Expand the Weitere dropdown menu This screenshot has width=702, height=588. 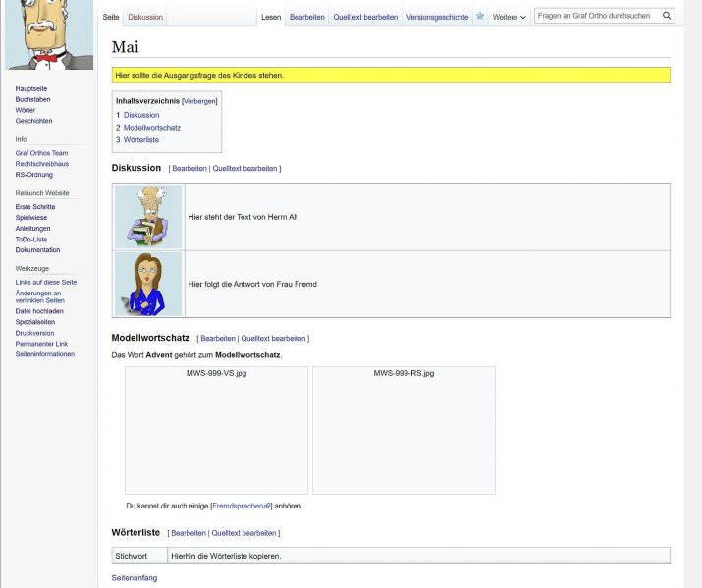(x=510, y=17)
